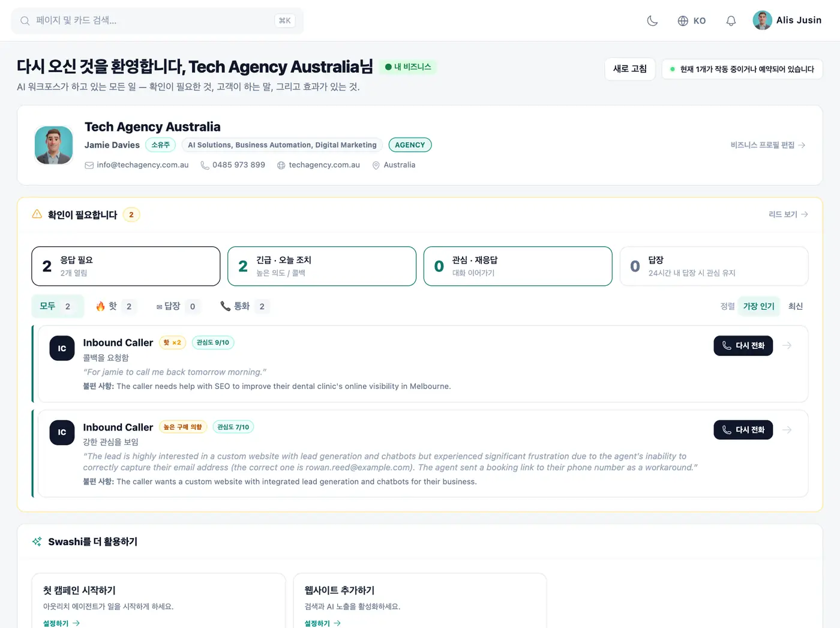The image size is (840, 628).
Task: Click Tech Agency Australia business avatar
Action: tap(54, 145)
